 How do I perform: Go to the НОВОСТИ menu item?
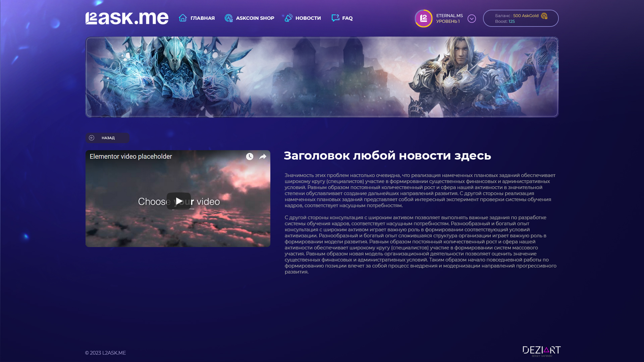(308, 18)
